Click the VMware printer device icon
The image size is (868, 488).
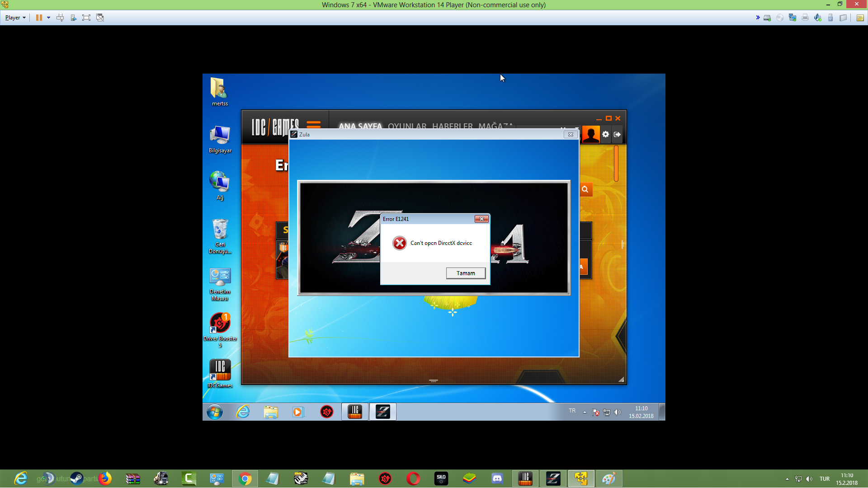[x=805, y=18]
